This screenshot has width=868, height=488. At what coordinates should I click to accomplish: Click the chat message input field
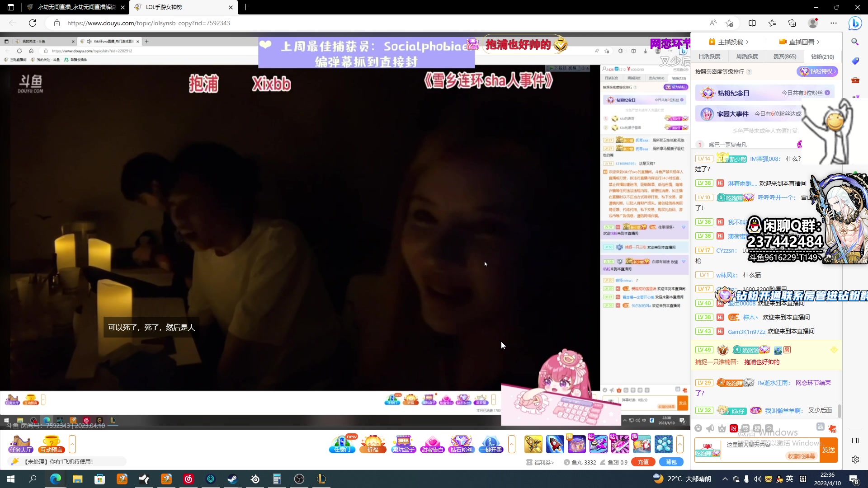pos(771,445)
